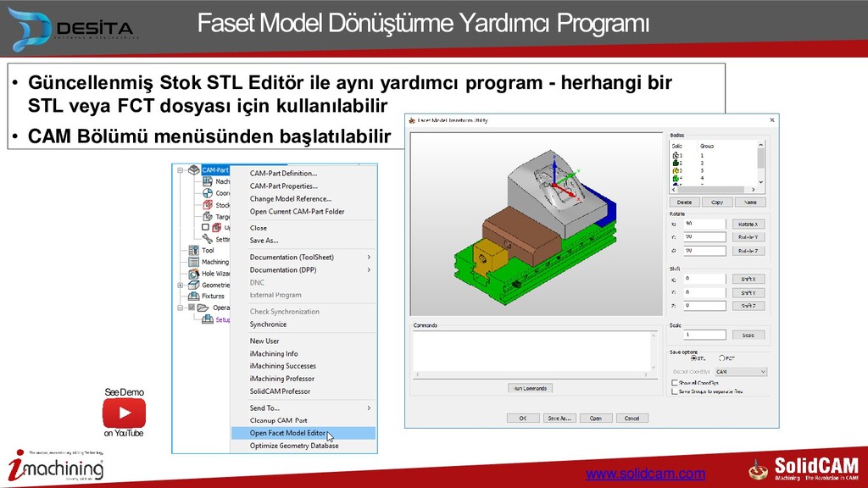Click the Run Commands button
Image resolution: width=868 pixels, height=488 pixels.
pyautogui.click(x=530, y=388)
